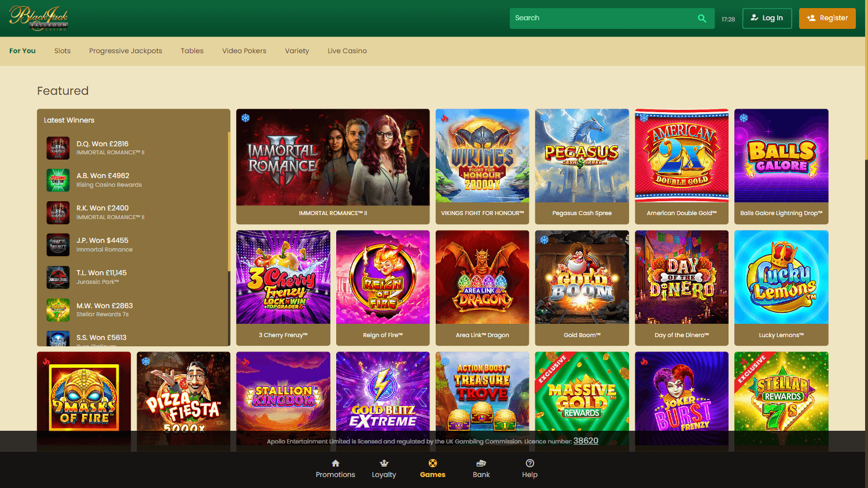868x488 pixels.
Task: Open the Bank icon
Action: (481, 463)
